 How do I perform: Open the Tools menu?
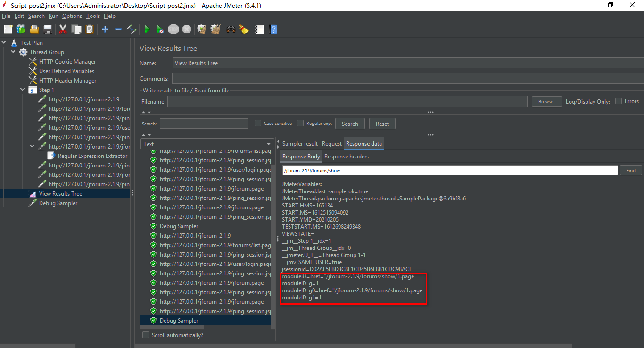93,16
